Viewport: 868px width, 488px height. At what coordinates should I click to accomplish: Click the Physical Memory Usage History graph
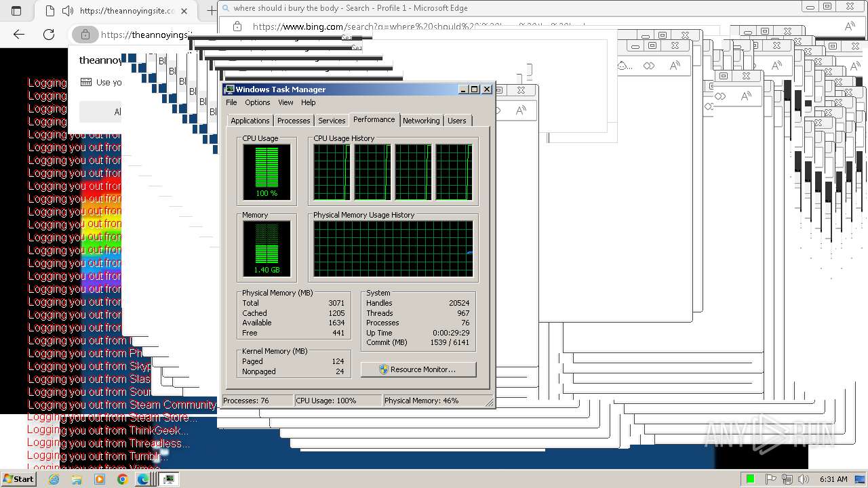pyautogui.click(x=393, y=249)
